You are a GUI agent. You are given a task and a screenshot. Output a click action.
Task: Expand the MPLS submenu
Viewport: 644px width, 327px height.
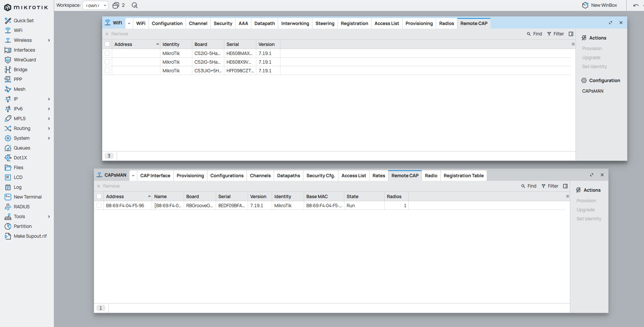click(49, 119)
